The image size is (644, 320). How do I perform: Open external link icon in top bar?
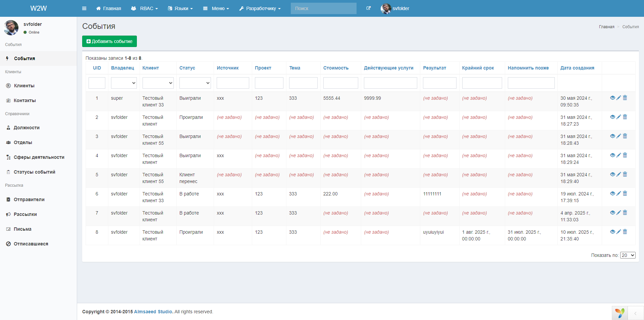pos(369,8)
